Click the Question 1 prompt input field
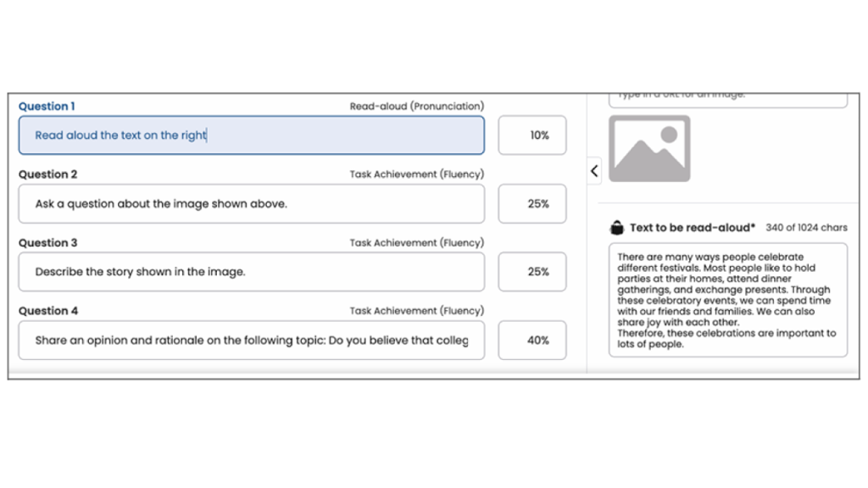The width and height of the screenshot is (868, 488). click(251, 136)
